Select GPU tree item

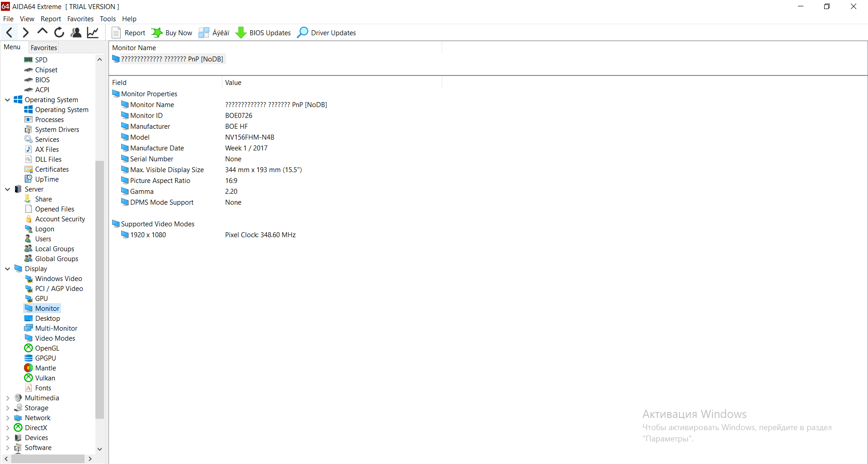(36, 299)
